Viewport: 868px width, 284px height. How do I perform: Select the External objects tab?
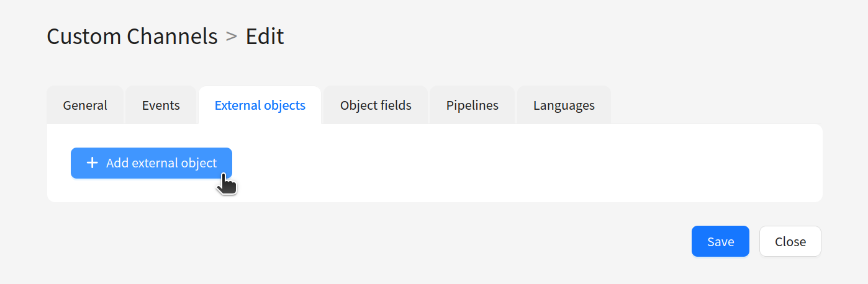pyautogui.click(x=260, y=105)
